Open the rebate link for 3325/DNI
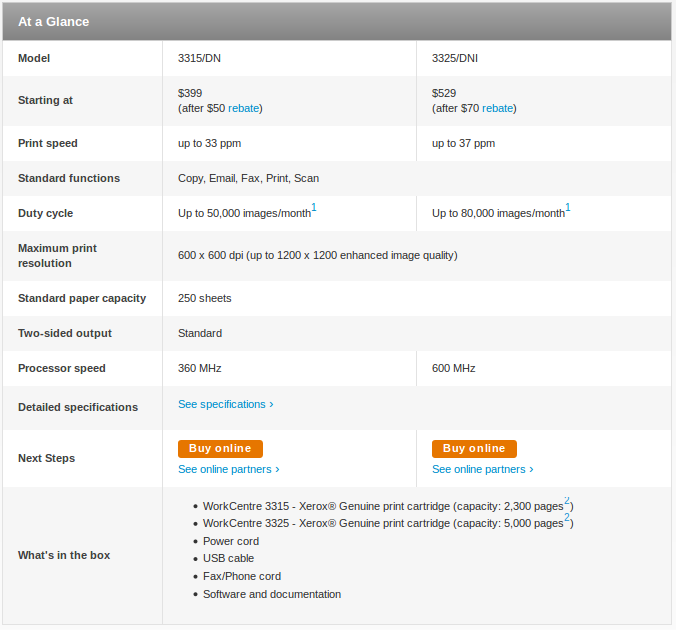This screenshot has width=676, height=630. point(498,108)
